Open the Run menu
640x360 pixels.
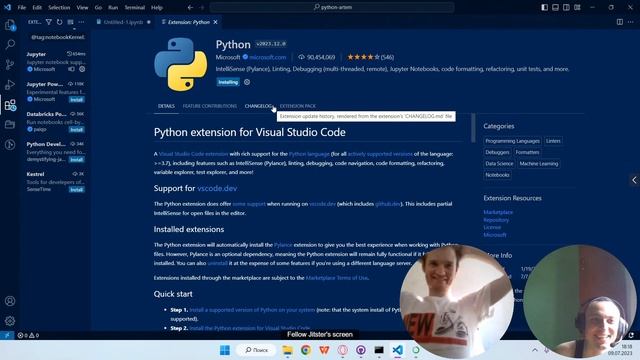pyautogui.click(x=113, y=7)
